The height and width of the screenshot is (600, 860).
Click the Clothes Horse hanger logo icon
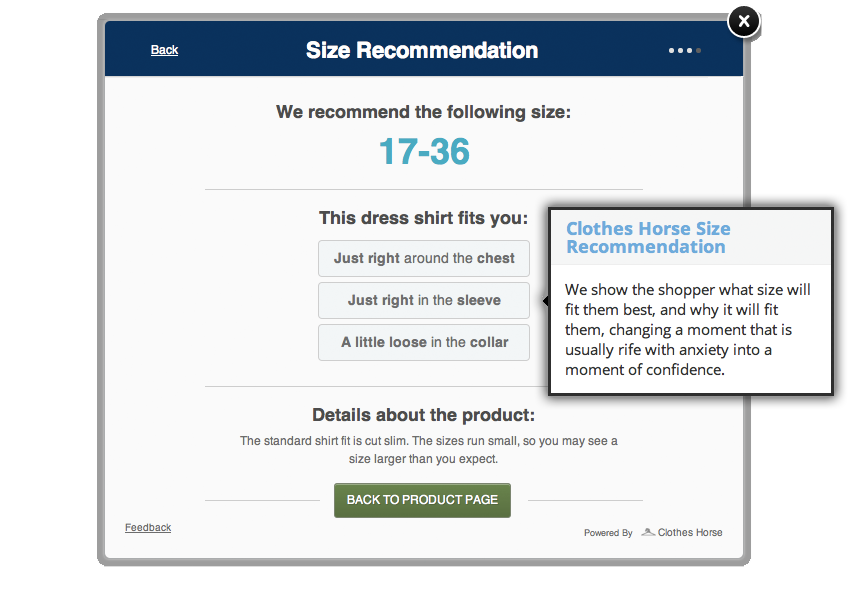pyautogui.click(x=648, y=532)
